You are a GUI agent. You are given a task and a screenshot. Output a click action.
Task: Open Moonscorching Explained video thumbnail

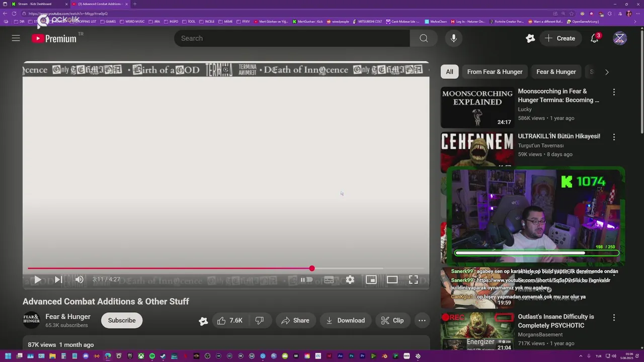(477, 108)
